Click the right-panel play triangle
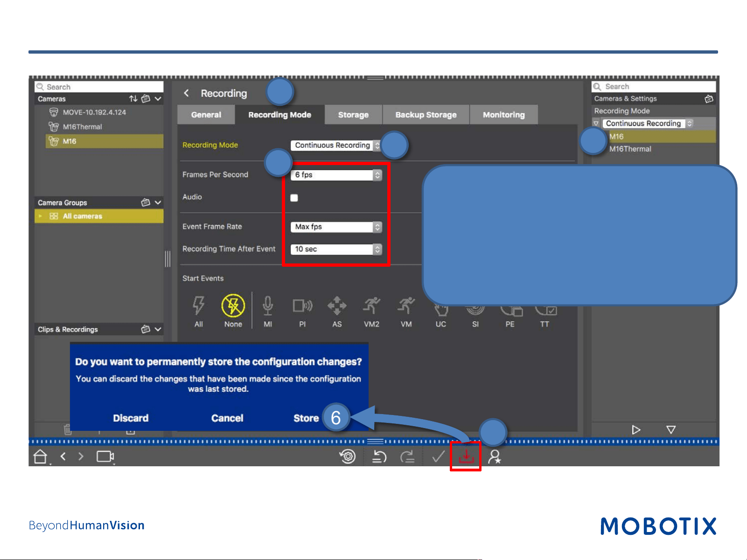747x560 pixels. (636, 429)
